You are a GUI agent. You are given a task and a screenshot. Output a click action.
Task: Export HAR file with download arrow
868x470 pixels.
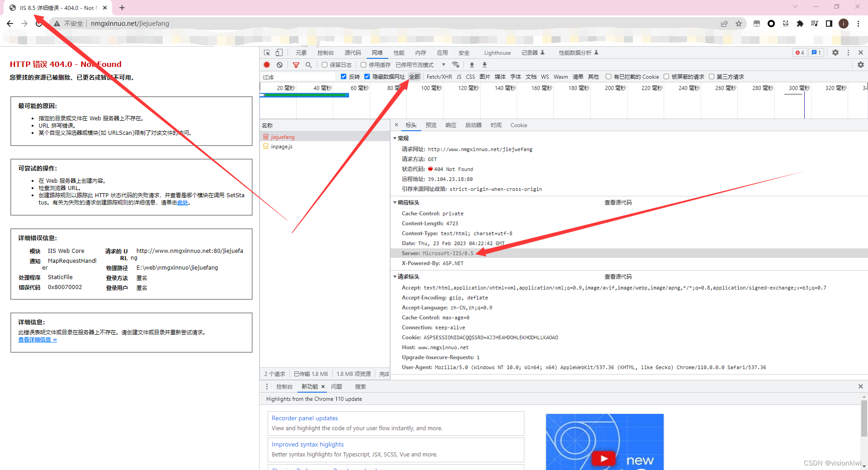[485, 65]
